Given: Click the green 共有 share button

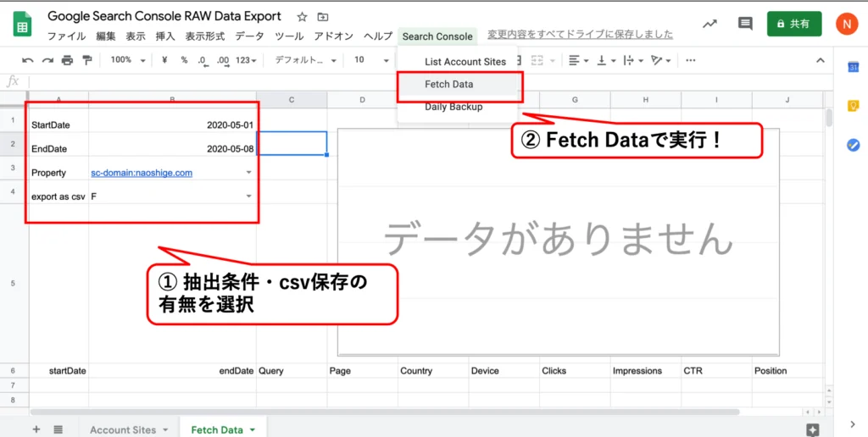Looking at the screenshot, I should 793,24.
